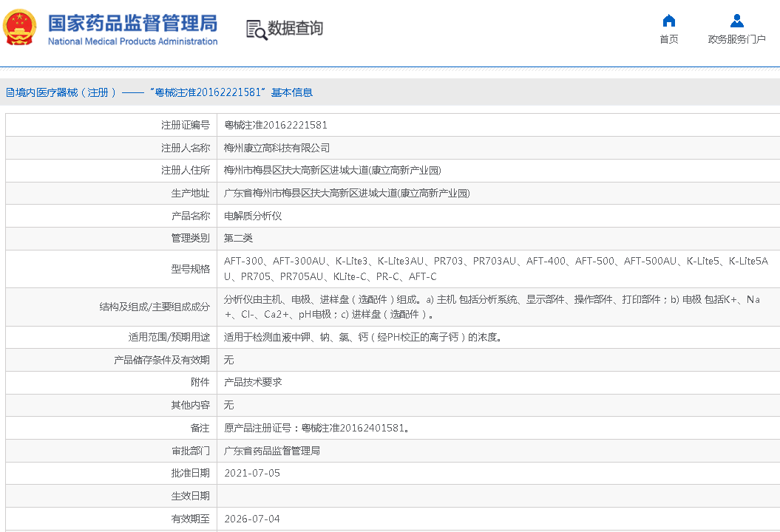The height and width of the screenshot is (532, 780).
Task: Click the 生产地址 value starting with 广东省梅州市
Action: (x=347, y=194)
